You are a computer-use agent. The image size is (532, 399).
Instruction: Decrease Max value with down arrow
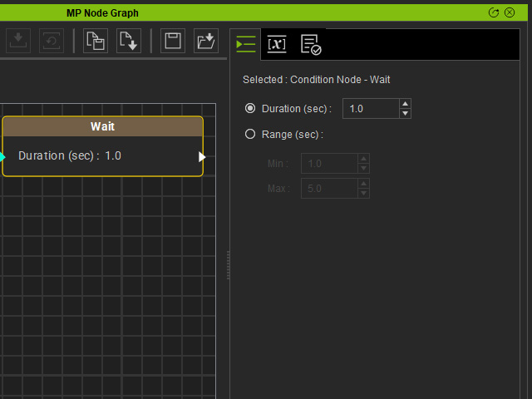point(364,193)
